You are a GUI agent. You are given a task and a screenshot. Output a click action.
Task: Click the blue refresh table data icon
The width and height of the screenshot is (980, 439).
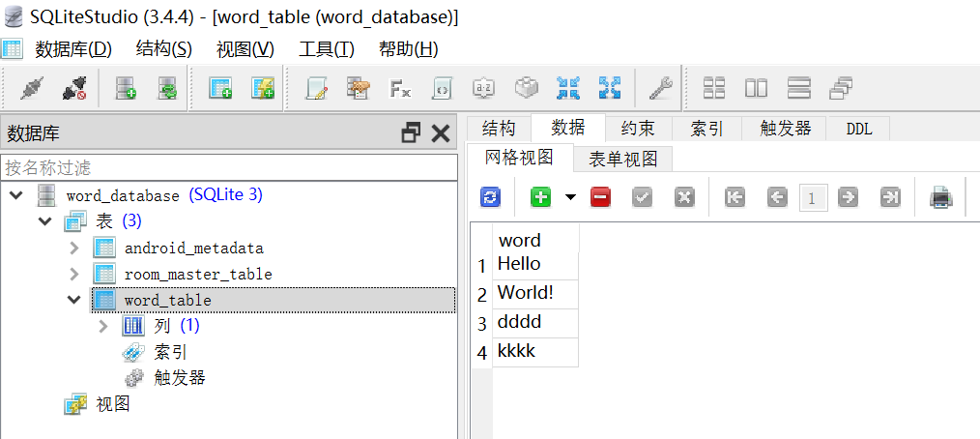(490, 197)
